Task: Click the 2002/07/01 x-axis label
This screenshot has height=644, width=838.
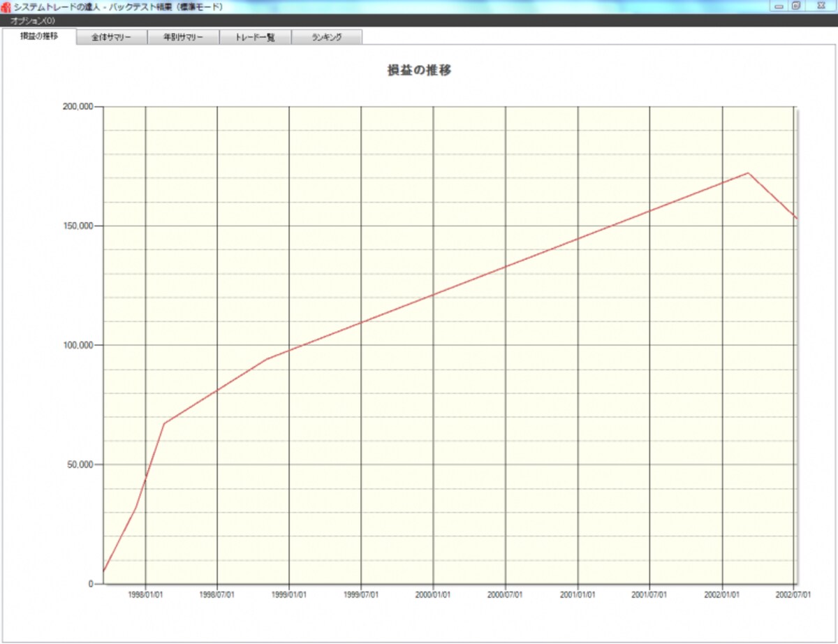Action: pos(794,594)
